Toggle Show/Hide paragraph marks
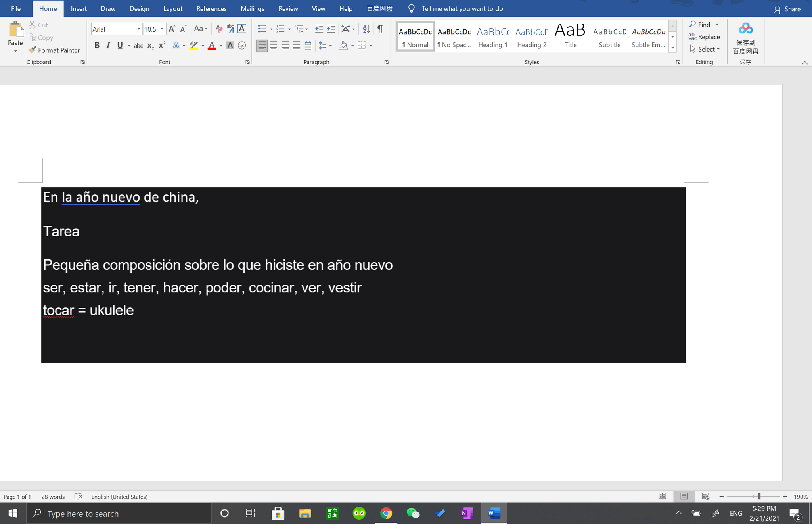This screenshot has height=524, width=812. (380, 29)
